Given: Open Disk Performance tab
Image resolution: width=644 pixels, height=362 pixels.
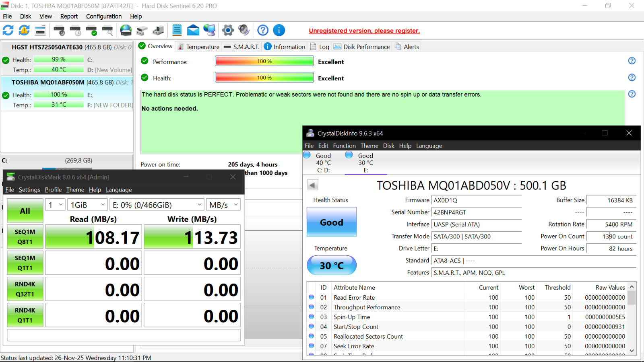Looking at the screenshot, I should [x=362, y=47].
